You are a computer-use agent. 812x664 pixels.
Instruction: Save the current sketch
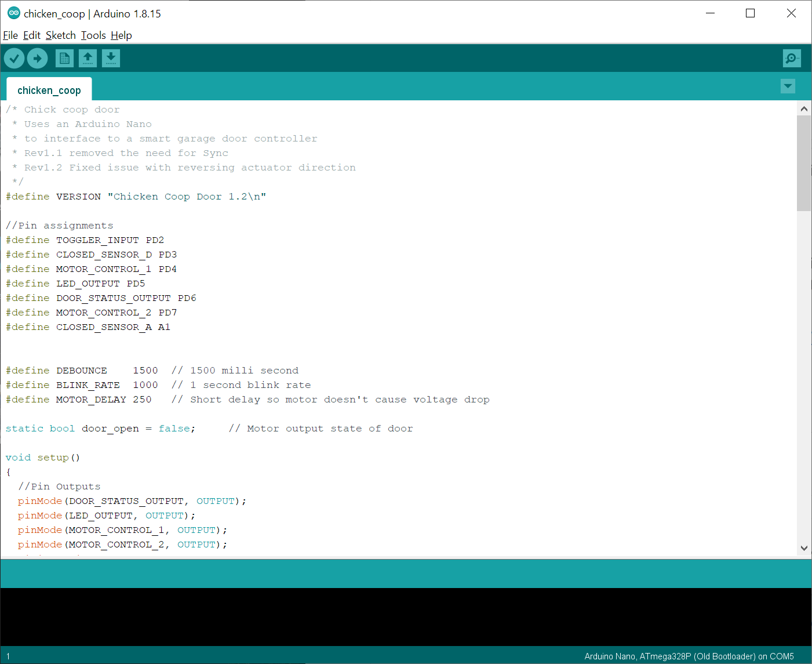(x=111, y=58)
